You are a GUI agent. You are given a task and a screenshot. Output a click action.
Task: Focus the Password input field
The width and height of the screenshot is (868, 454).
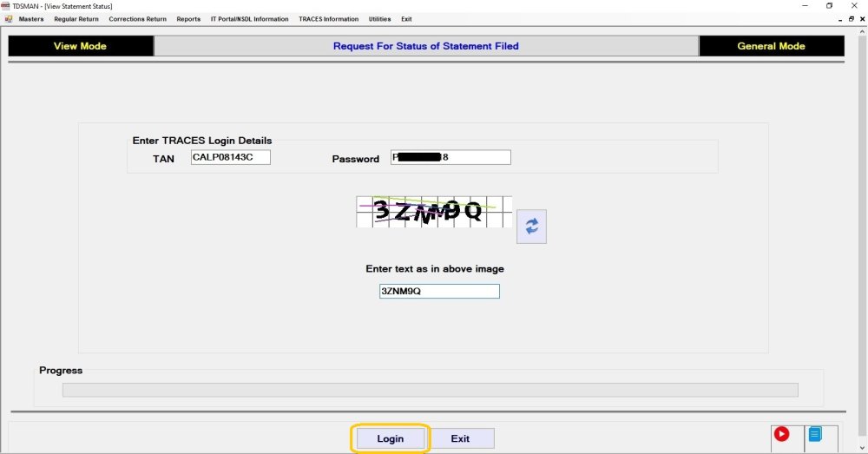450,157
